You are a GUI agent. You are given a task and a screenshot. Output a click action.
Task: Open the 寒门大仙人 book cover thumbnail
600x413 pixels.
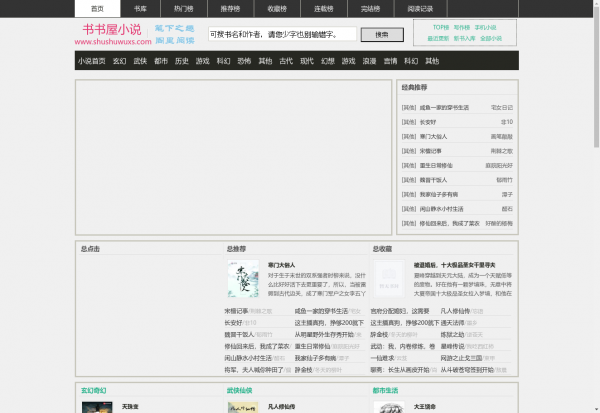click(x=243, y=279)
